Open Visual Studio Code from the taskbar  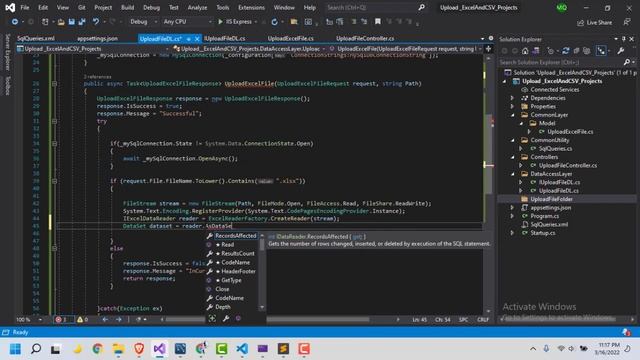click(x=242, y=349)
